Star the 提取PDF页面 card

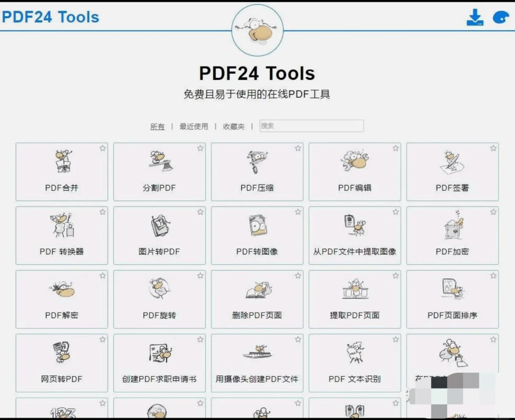tap(396, 276)
